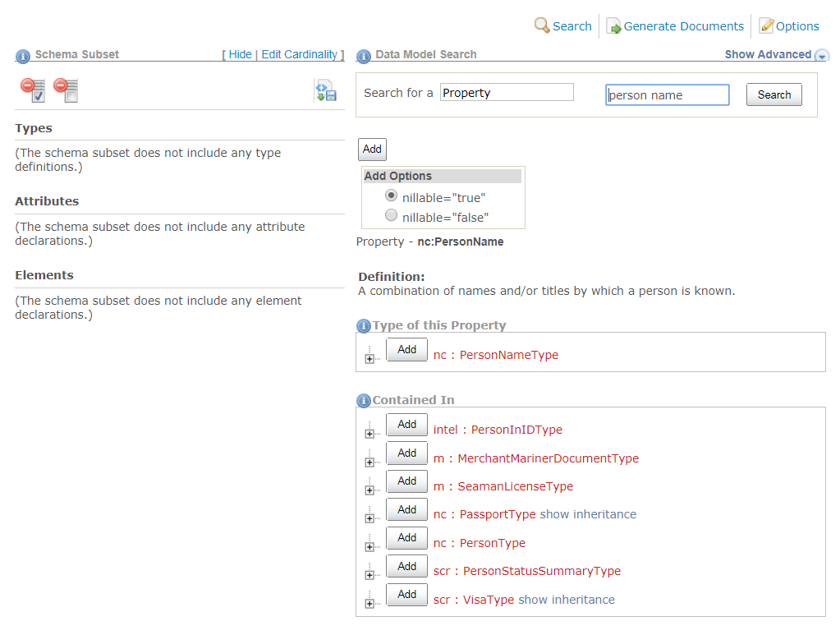
Task: Click info icon beside Contained In
Action: point(364,401)
